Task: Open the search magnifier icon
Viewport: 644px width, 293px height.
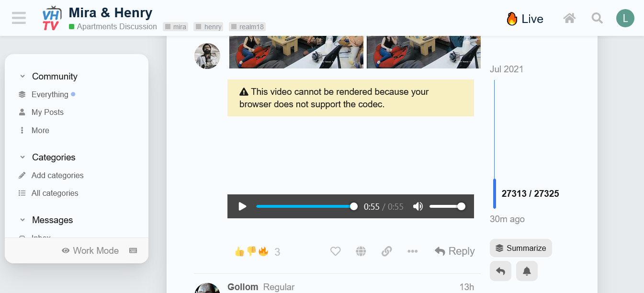Action: [597, 19]
